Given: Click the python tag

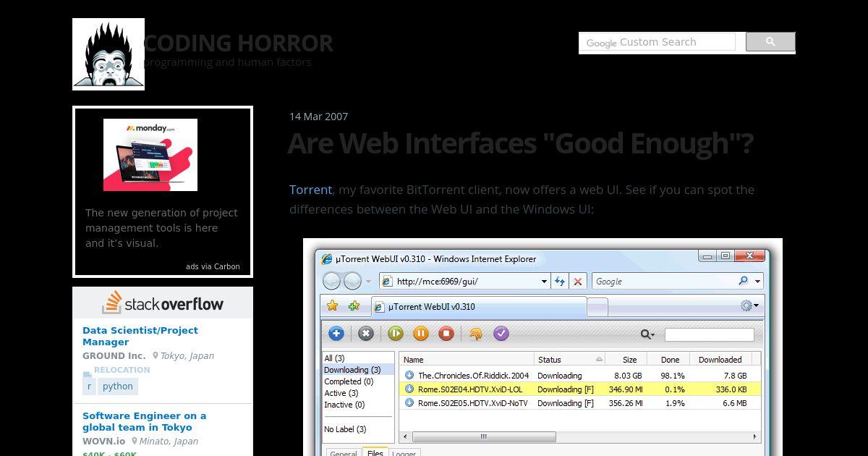Looking at the screenshot, I should tap(118, 387).
